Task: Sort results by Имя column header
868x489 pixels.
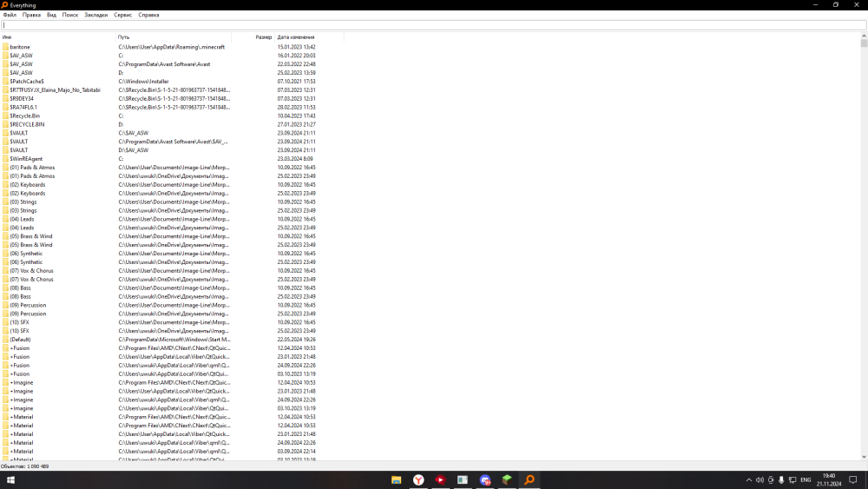Action: [x=57, y=37]
